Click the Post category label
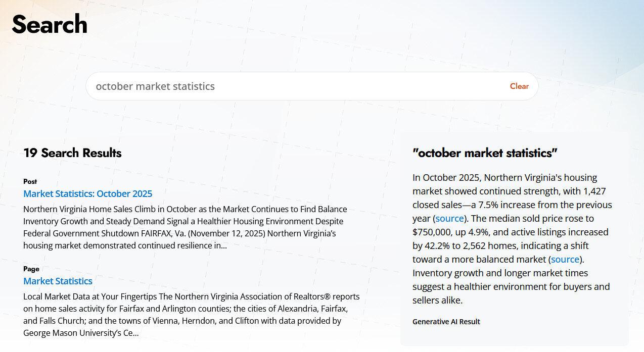The image size is (644, 352). pos(30,181)
